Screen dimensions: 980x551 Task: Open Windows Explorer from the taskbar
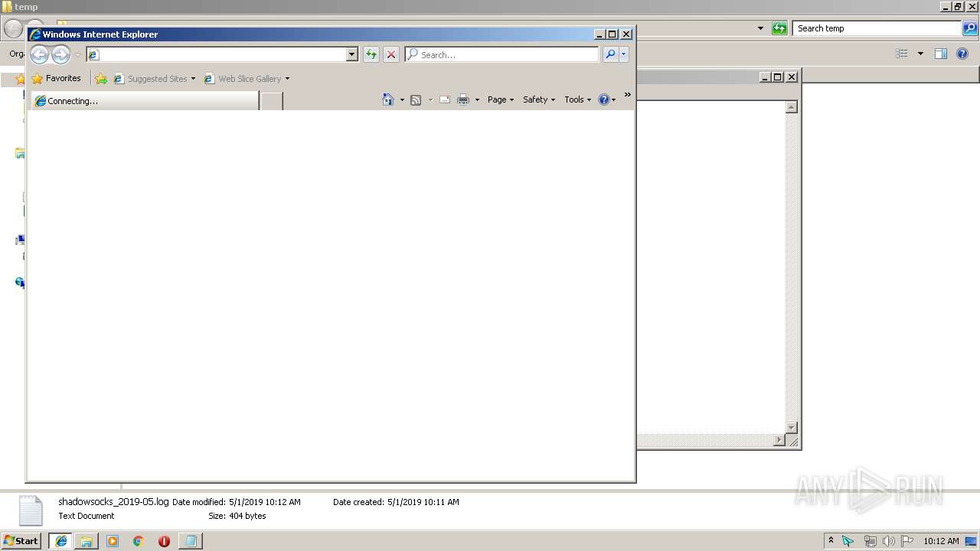(x=87, y=540)
